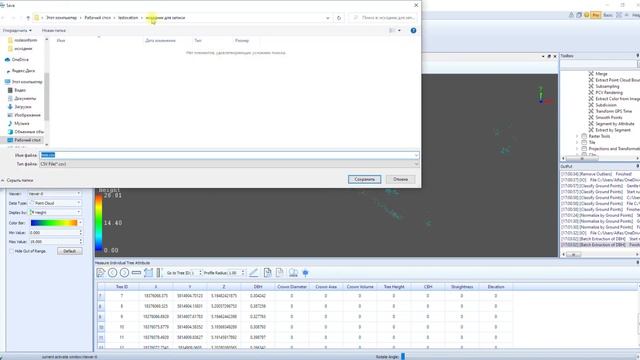
Task: Click the Toolbox search field
Action: pyautogui.click(x=598, y=64)
